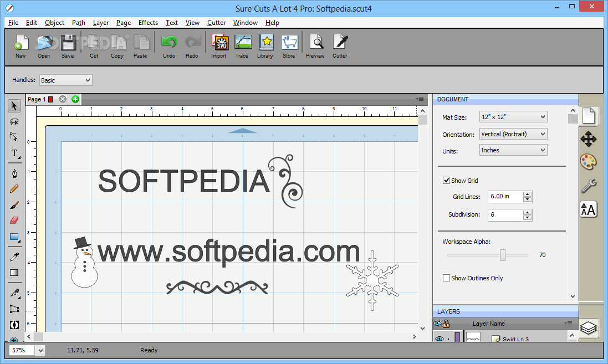This screenshot has height=364, width=608.
Task: Select the Gradient tool
Action: [x=14, y=273]
